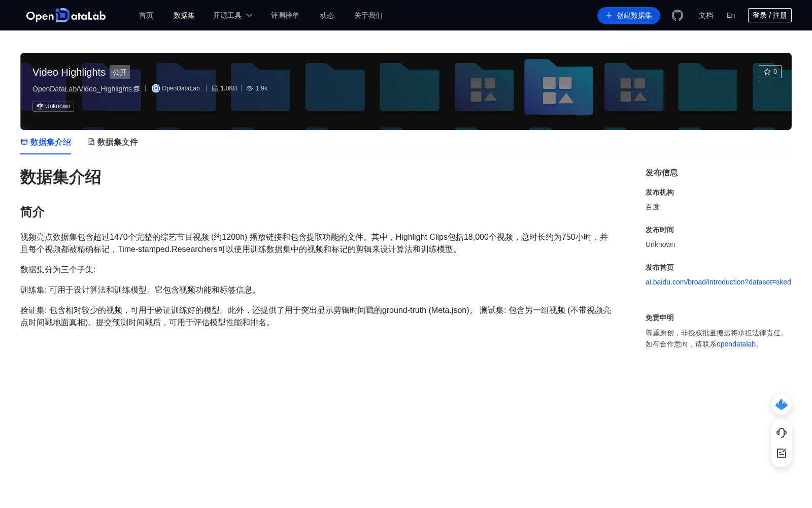Star the Video Highlights dataset
Screen dimensions: 812x508
[770, 72]
